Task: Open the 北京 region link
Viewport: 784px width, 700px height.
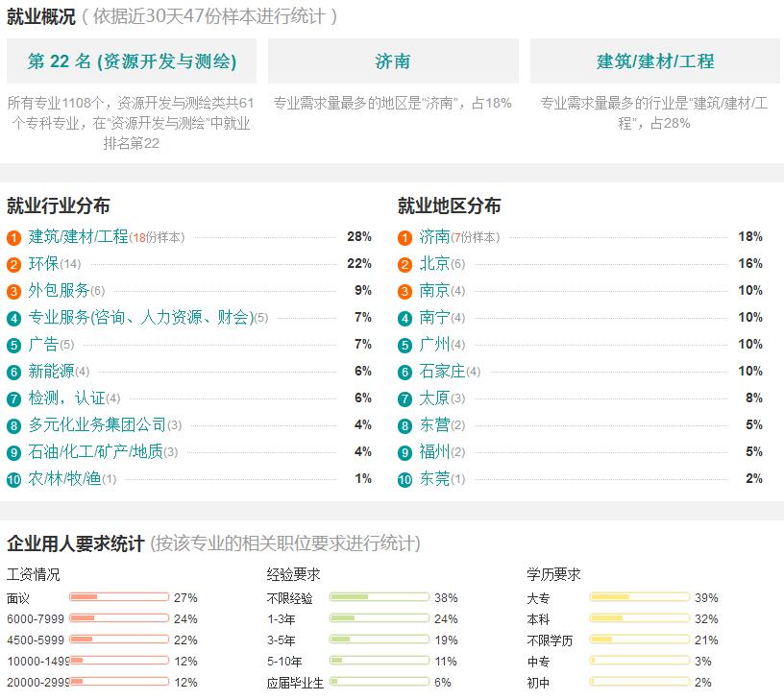Action: click(434, 263)
